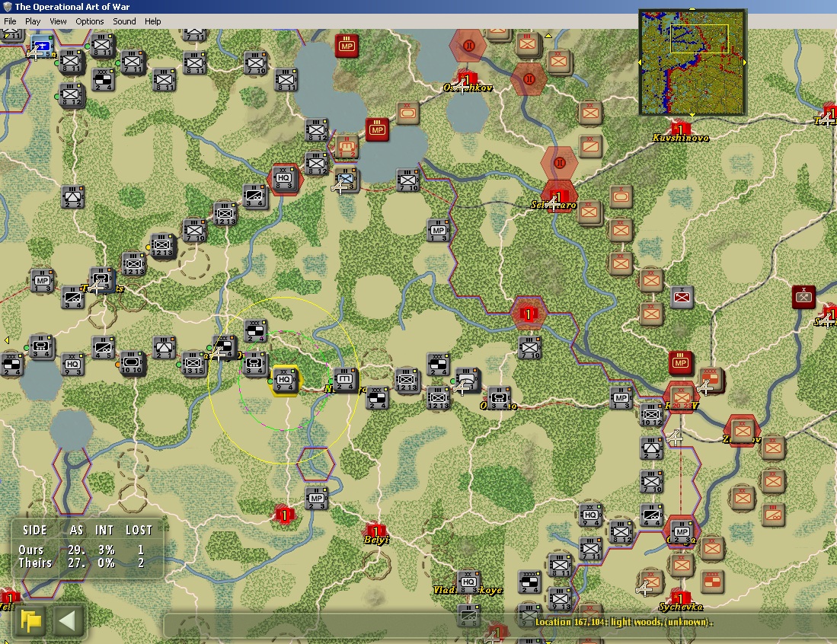Select the infantry unit marked 9 13

pyautogui.click(x=560, y=599)
